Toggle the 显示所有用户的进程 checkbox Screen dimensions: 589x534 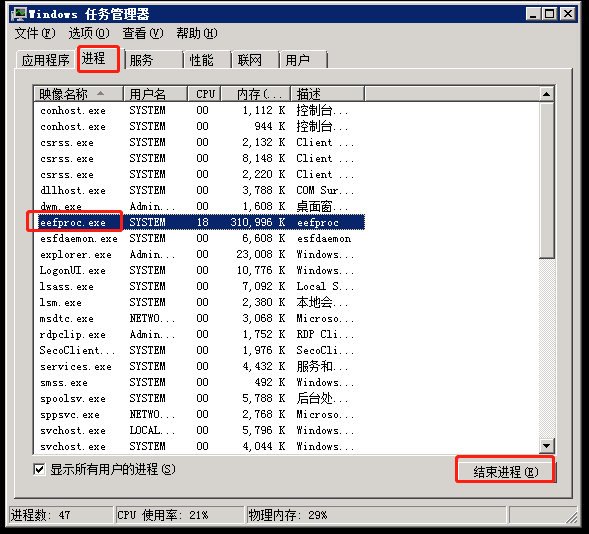point(39,469)
